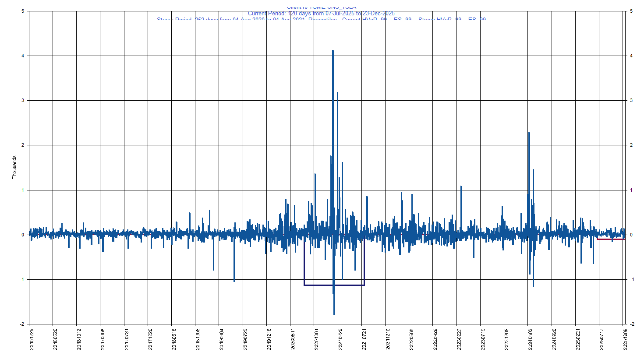Click x-axis date label 20191216
The height and width of the screenshot is (359, 644).
point(269,338)
